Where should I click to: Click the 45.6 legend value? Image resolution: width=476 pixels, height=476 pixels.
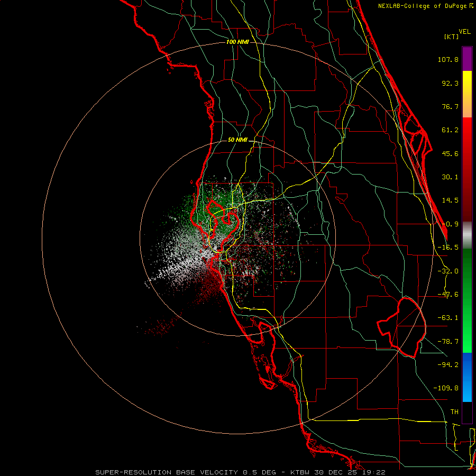point(450,153)
